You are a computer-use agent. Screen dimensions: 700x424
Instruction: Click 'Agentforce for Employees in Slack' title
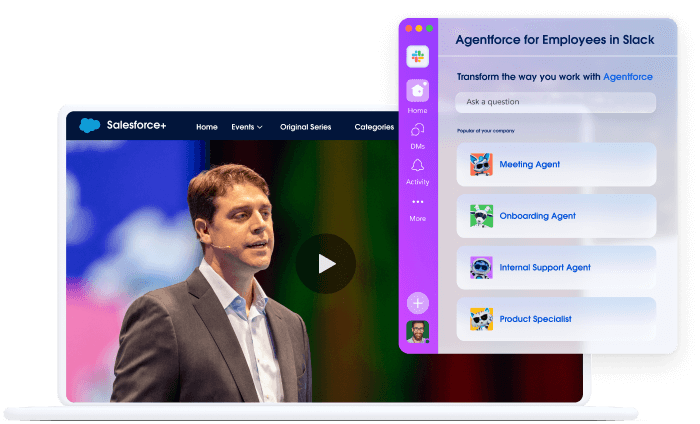pos(555,40)
